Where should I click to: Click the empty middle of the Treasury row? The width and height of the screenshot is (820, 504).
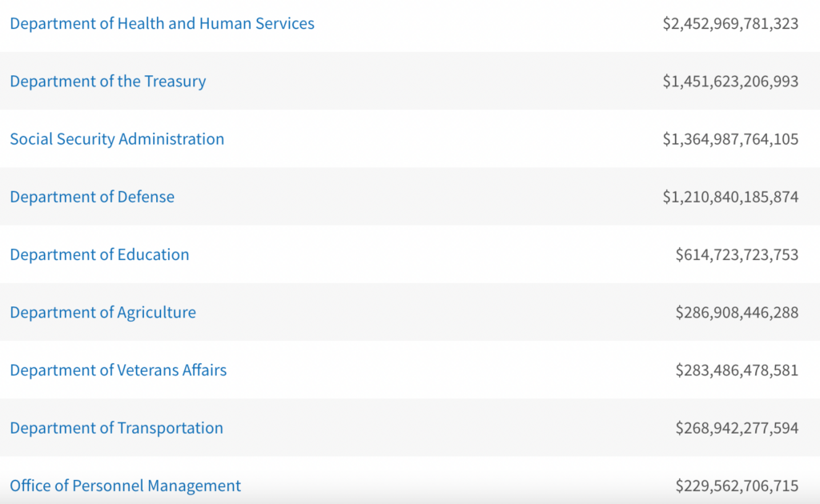432,82
